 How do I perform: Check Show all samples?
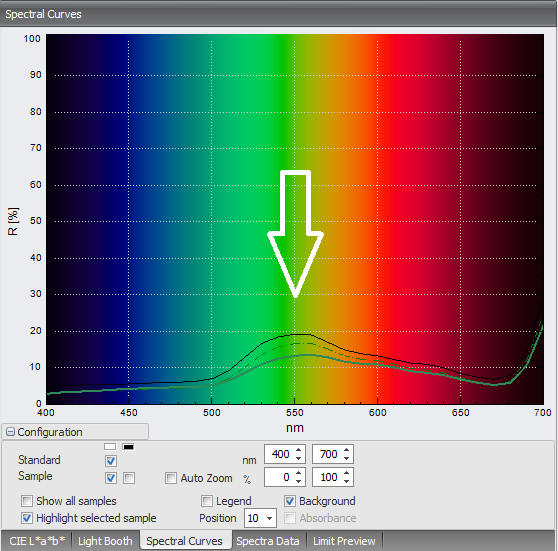click(27, 501)
